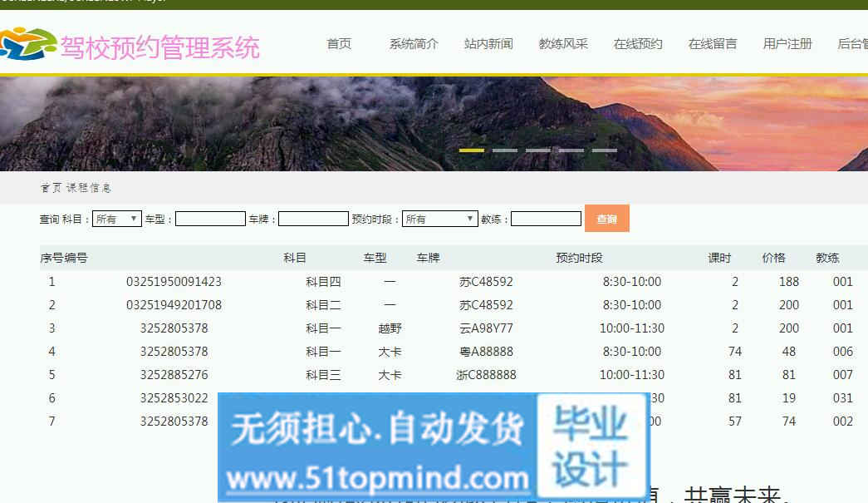This screenshot has height=503, width=868.
Task: Open the 站内新闻 navigation item
Action: click(x=488, y=44)
